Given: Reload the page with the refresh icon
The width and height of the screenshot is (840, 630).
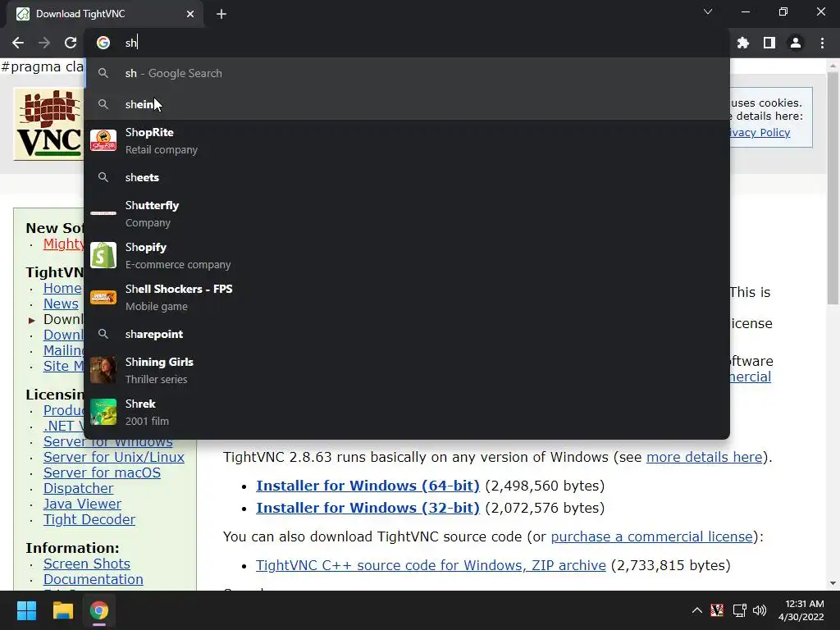Looking at the screenshot, I should pos(71,43).
